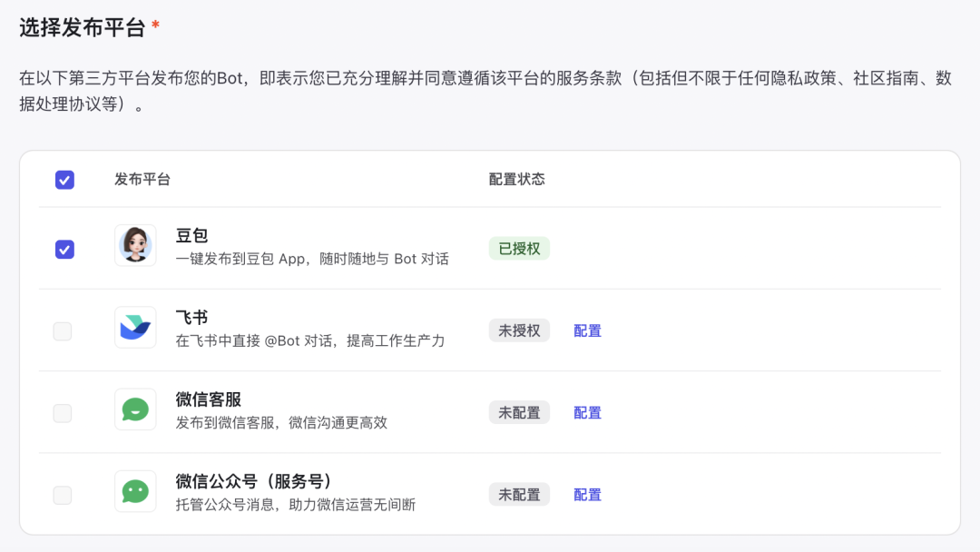Viewport: 980px width, 552px height.
Task: Click description 发布到微信客服，微信沟通更高效
Action: [281, 422]
